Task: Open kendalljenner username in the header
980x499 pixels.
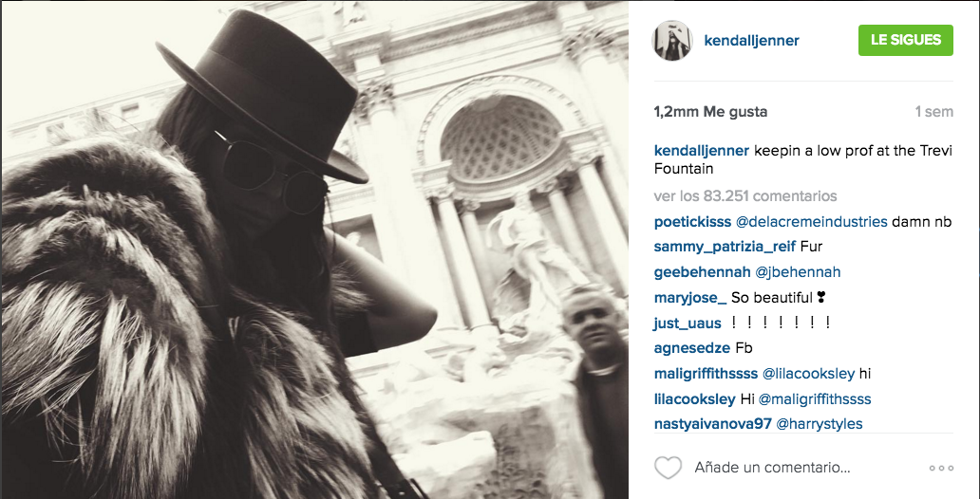Action: pos(751,41)
